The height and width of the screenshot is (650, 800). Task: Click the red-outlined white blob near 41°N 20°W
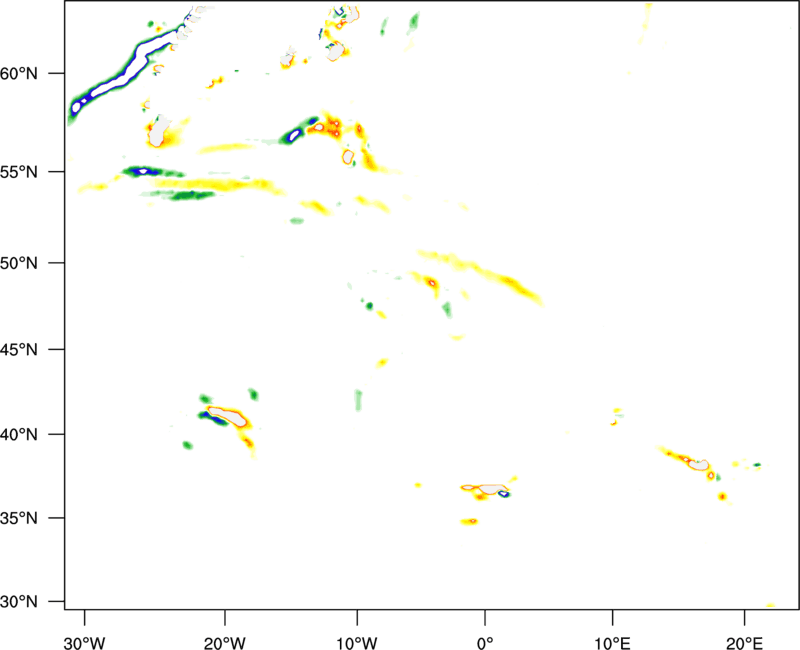228,413
